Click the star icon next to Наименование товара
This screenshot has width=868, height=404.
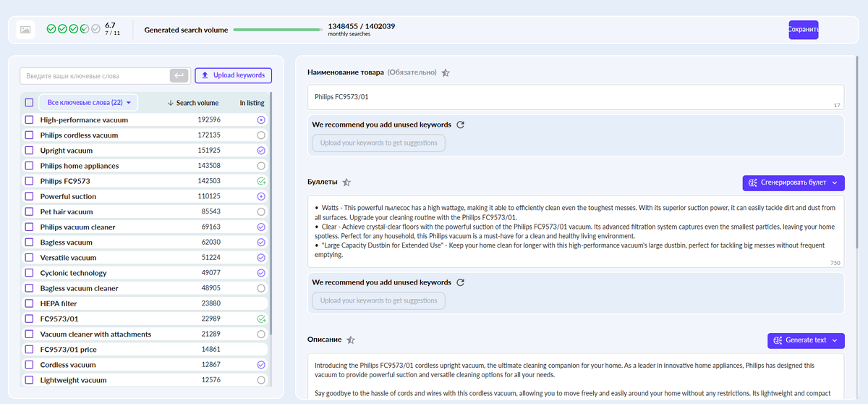coord(446,72)
